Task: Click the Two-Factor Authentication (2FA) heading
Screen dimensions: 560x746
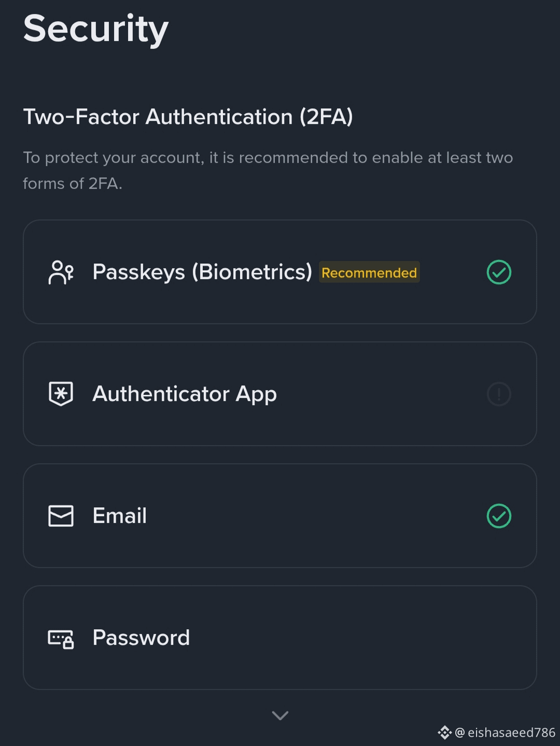Action: (188, 117)
